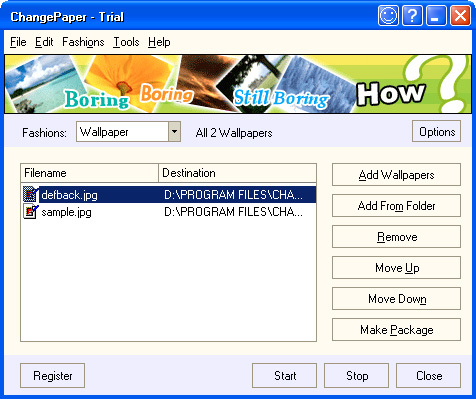The image size is (476, 399).
Task: Sort by the Destination column header
Action: (237, 173)
